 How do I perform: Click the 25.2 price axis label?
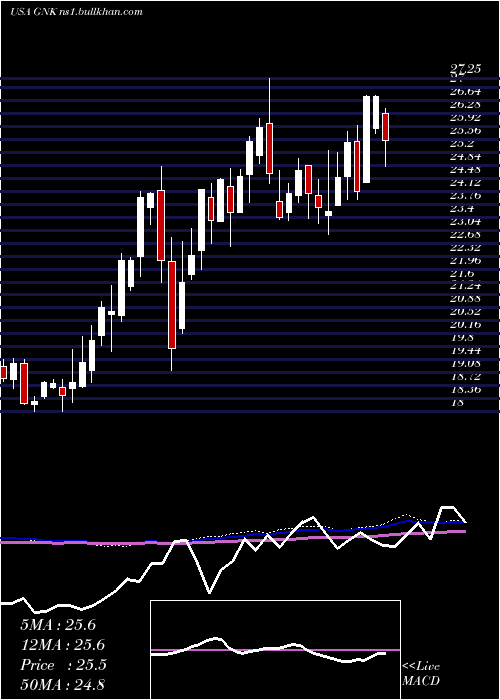[462, 144]
